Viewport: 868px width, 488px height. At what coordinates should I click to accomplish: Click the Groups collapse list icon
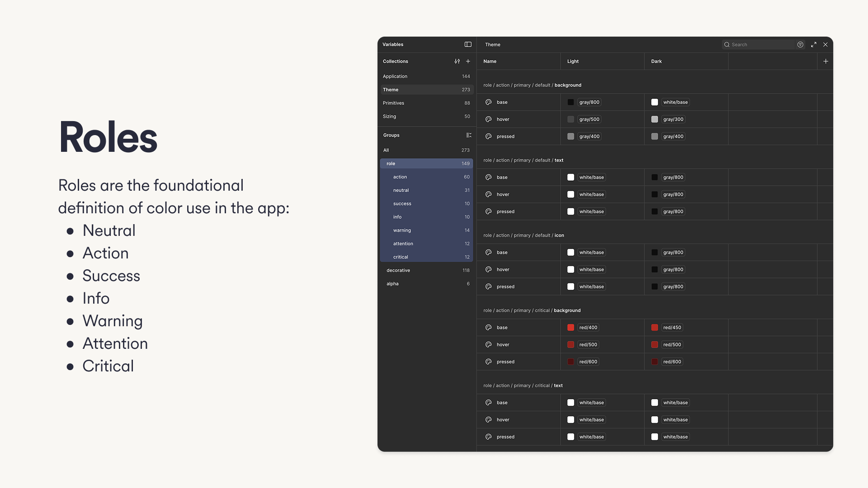469,135
